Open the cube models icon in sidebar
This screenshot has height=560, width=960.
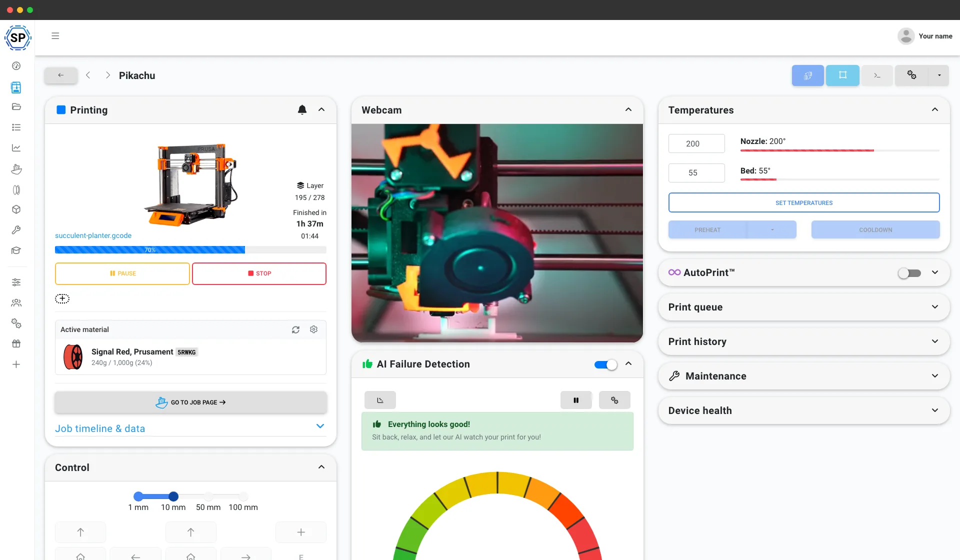(16, 209)
